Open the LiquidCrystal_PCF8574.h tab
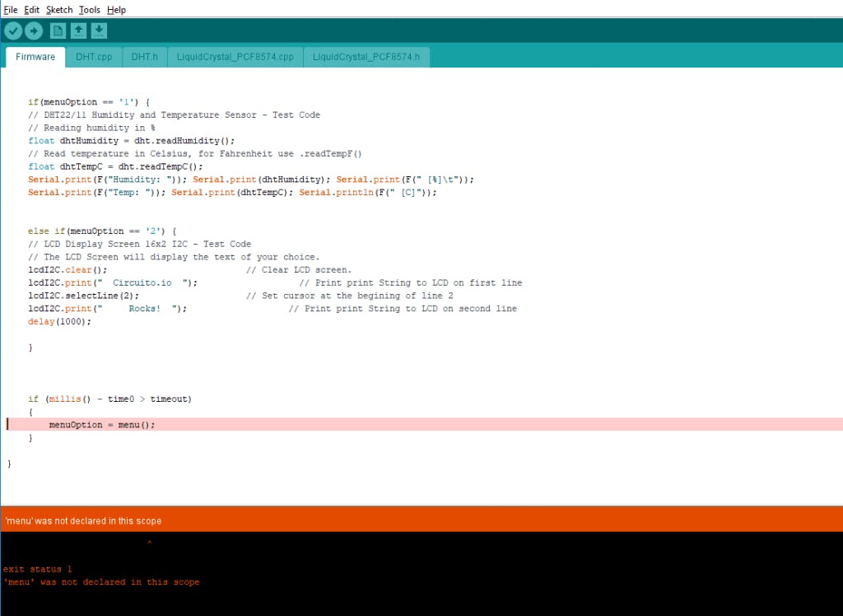 pyautogui.click(x=366, y=57)
